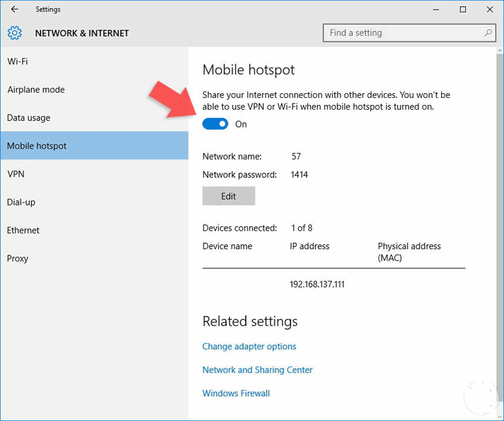Click the IP address 192.168.137.111

317,284
